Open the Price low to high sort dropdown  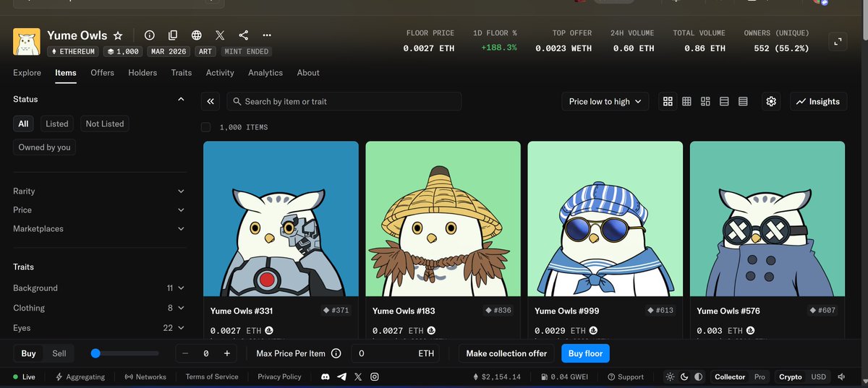coord(605,102)
